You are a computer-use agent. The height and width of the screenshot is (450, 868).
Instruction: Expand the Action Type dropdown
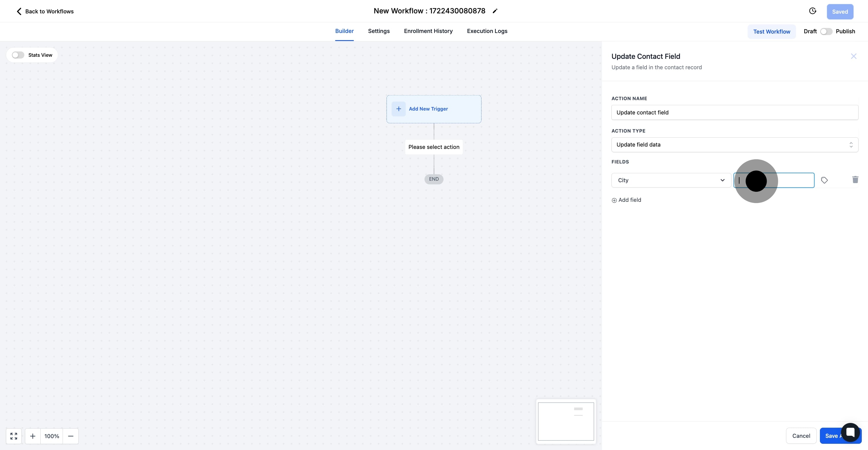[x=734, y=145]
